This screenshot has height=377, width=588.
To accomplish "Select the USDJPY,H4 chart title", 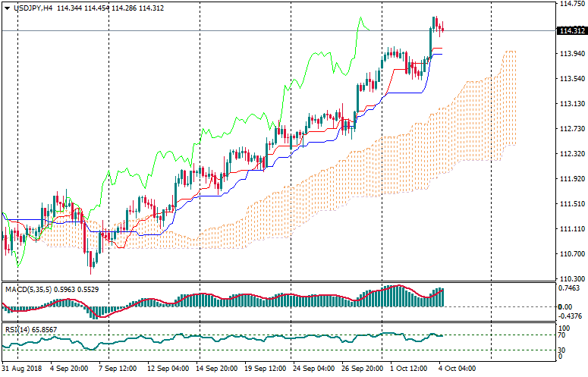I will click(x=33, y=8).
